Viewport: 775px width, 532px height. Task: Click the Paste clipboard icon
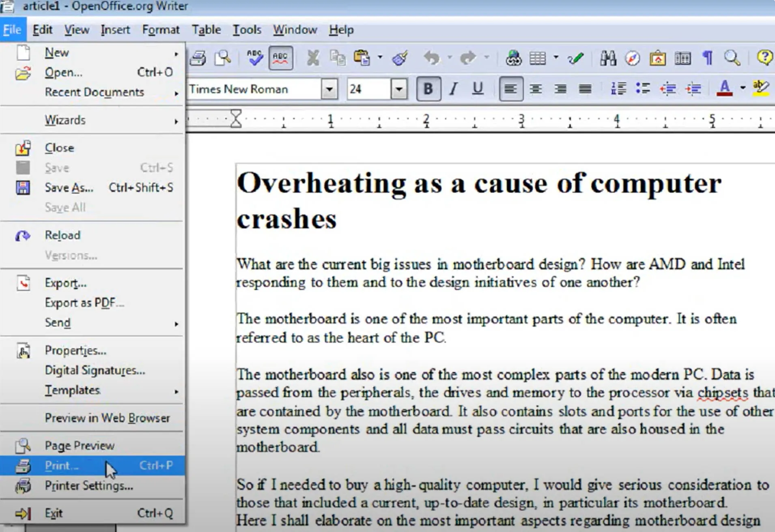click(362, 58)
